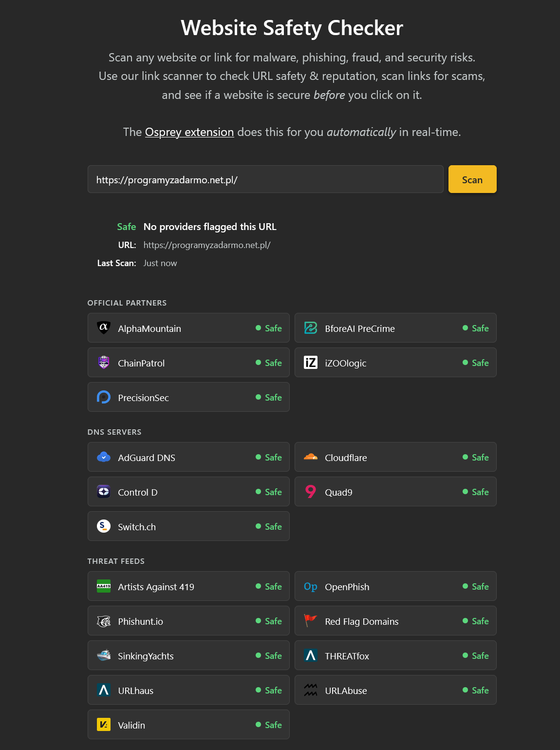Click the AdGuard DNS provider name

click(x=147, y=458)
